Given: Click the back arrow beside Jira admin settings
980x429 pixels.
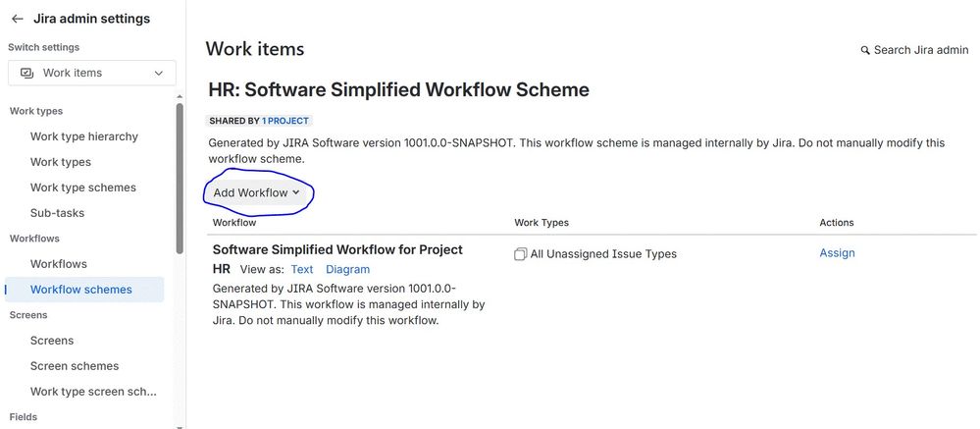Looking at the screenshot, I should (18, 19).
